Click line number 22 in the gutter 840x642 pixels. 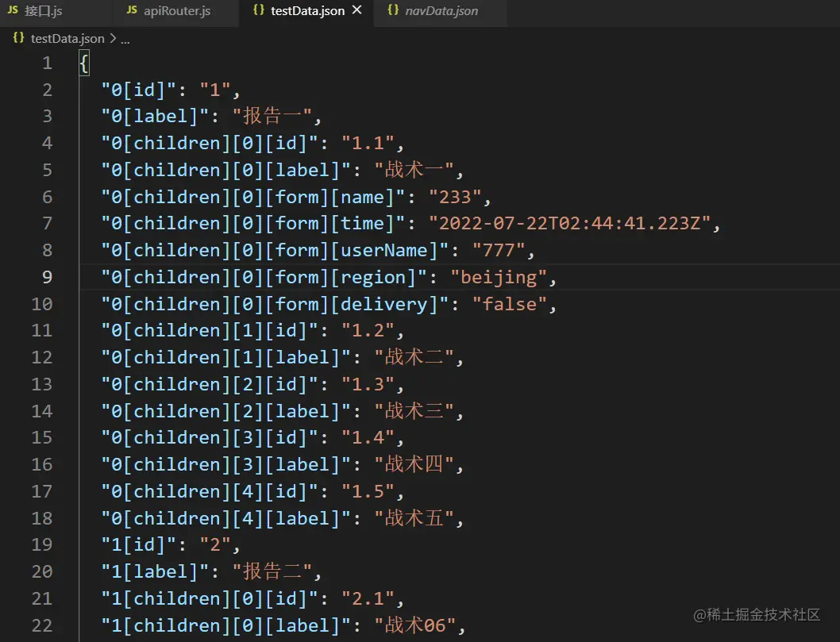(42, 625)
